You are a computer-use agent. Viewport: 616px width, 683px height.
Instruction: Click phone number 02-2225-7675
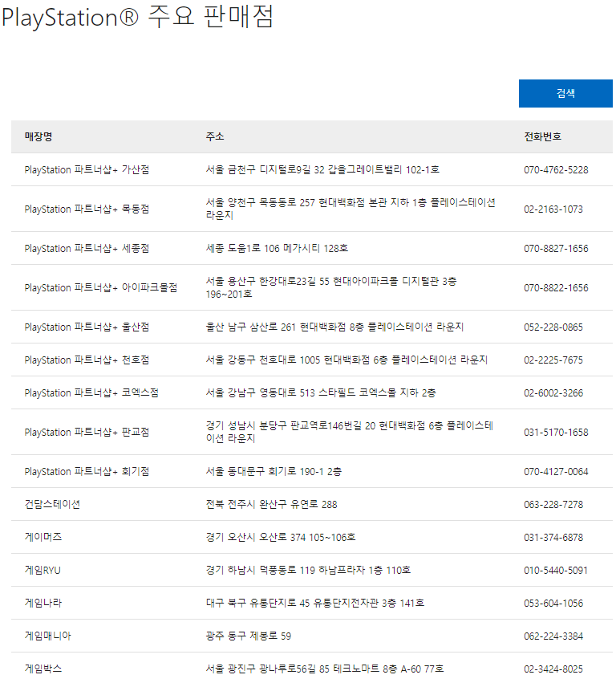(x=553, y=360)
